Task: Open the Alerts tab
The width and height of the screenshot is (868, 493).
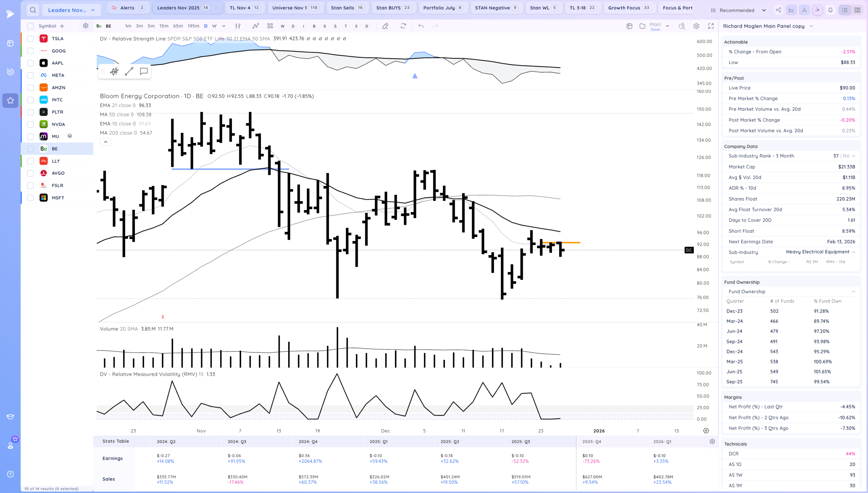Action: pyautogui.click(x=127, y=8)
